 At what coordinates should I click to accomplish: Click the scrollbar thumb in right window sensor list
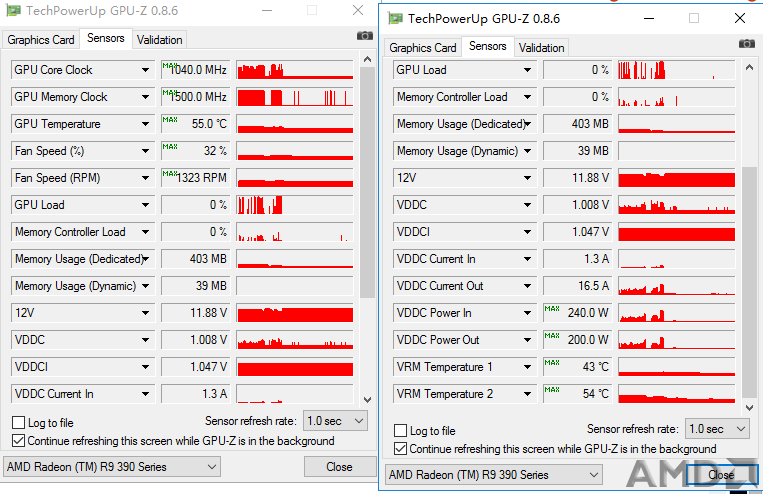pos(749,282)
